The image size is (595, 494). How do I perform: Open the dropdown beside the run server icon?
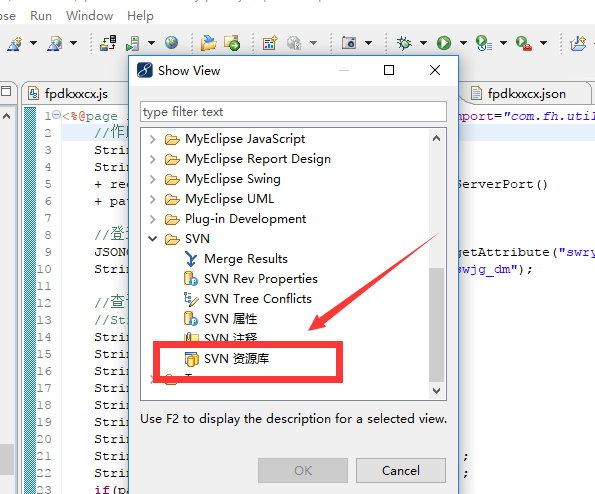(151, 43)
